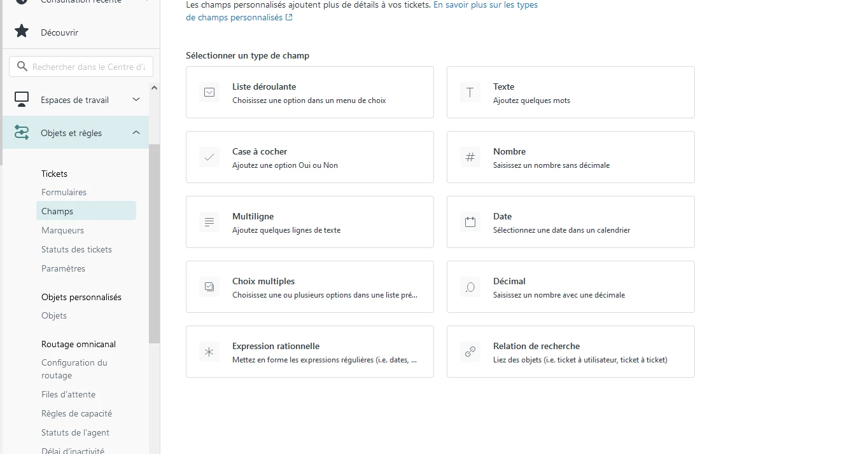868x454 pixels.
Task: Open Règles de capacité
Action: click(76, 413)
